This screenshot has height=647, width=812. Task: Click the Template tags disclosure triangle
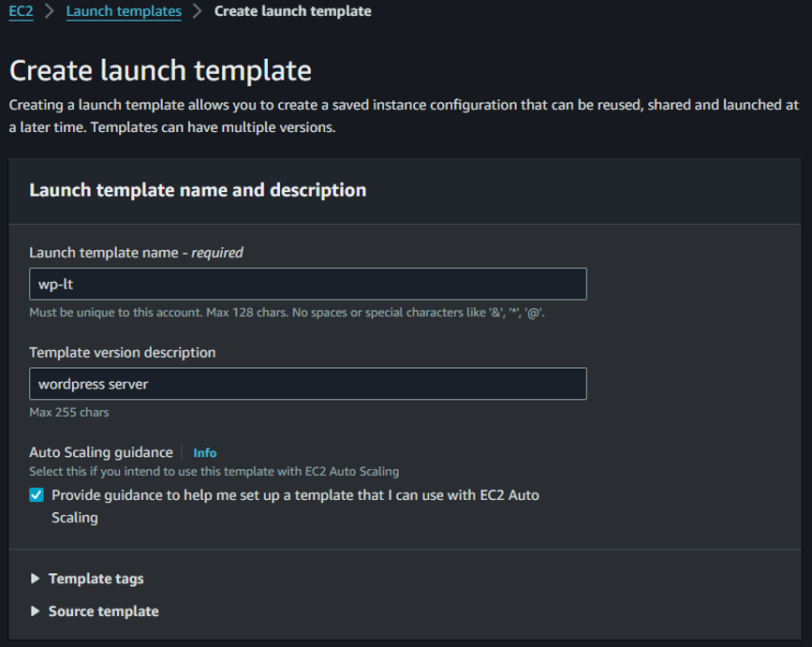coord(35,579)
